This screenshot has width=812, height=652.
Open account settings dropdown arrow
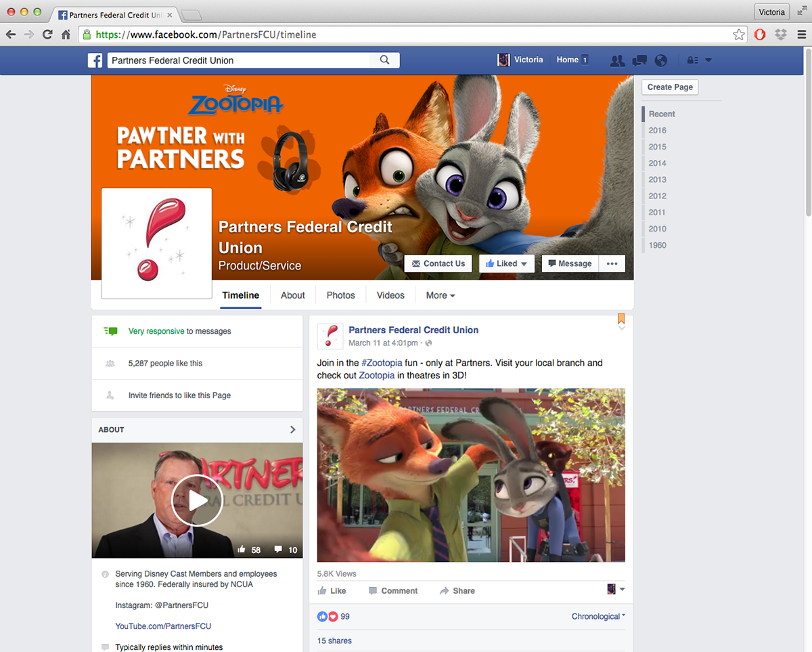708,60
